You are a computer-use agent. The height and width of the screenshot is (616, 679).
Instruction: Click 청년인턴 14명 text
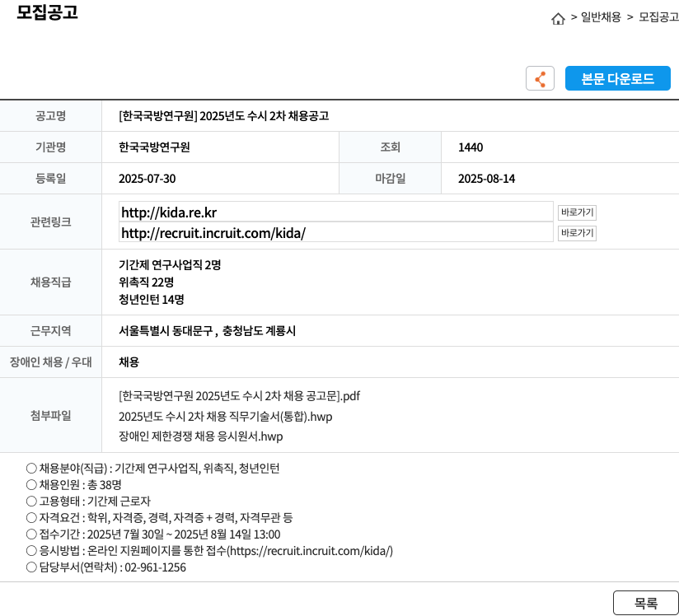tap(152, 300)
